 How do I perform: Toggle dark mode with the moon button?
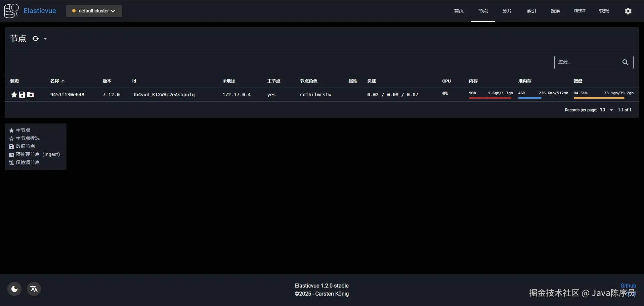(x=14, y=289)
